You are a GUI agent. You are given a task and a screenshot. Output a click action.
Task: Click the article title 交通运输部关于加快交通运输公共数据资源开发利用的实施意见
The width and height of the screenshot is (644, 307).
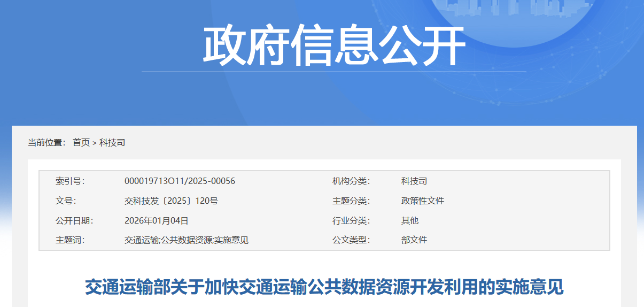[324, 287]
